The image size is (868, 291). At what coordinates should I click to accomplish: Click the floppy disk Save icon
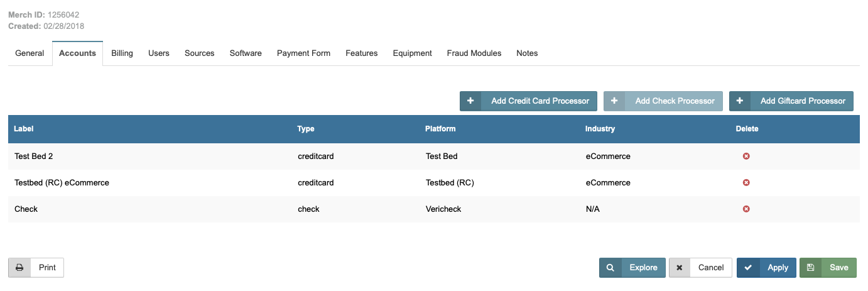tap(810, 268)
